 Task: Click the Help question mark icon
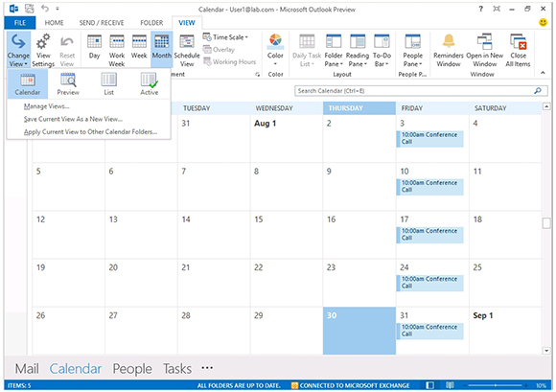480,9
